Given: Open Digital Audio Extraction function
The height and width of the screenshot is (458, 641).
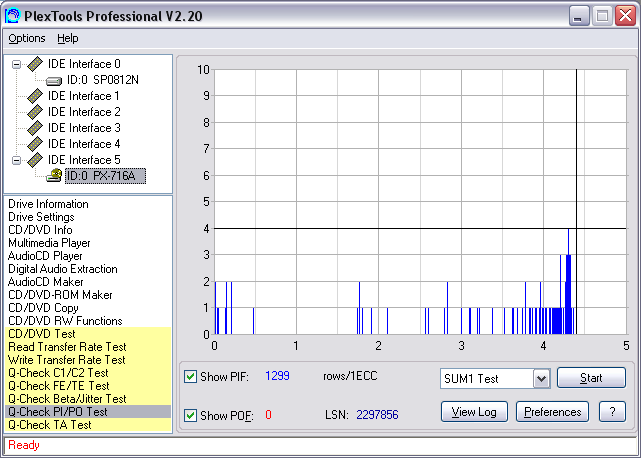Looking at the screenshot, I should [63, 269].
